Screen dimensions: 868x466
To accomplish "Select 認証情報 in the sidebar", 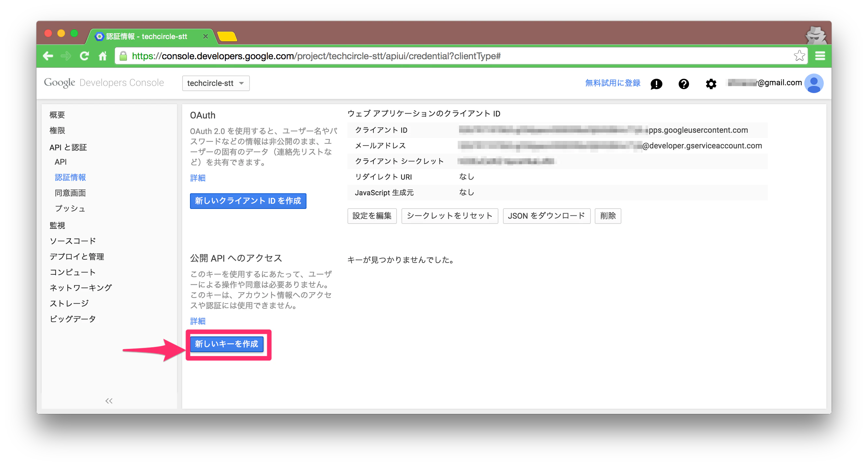I will [x=70, y=177].
